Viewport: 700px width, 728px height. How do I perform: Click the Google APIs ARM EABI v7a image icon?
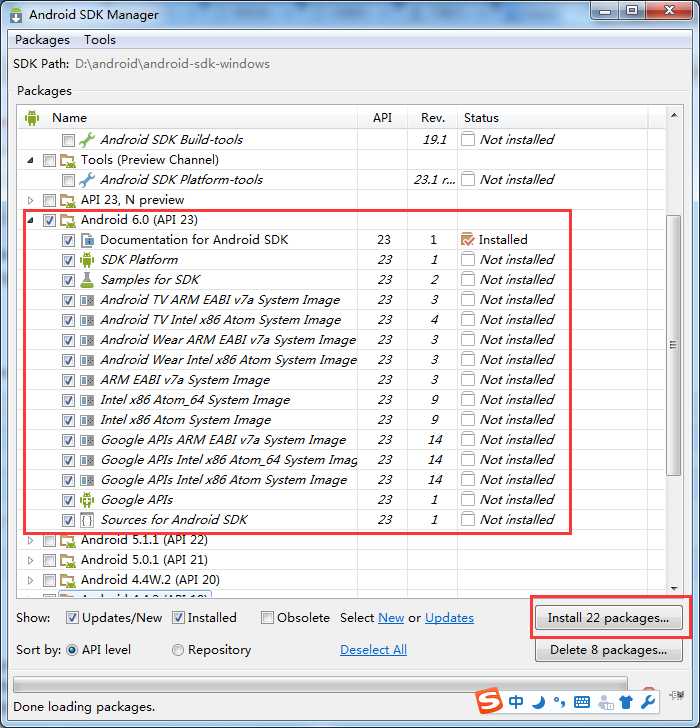[87, 440]
